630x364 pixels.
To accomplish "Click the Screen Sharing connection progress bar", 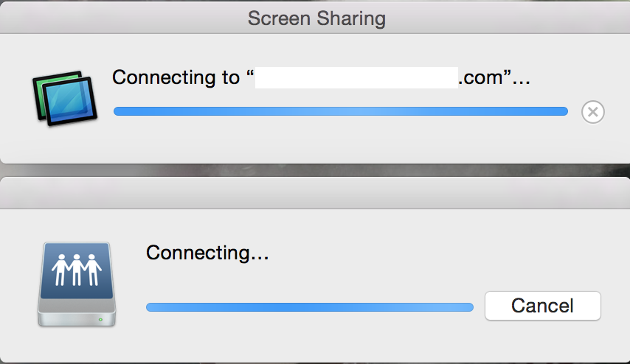I will coord(341,111).
